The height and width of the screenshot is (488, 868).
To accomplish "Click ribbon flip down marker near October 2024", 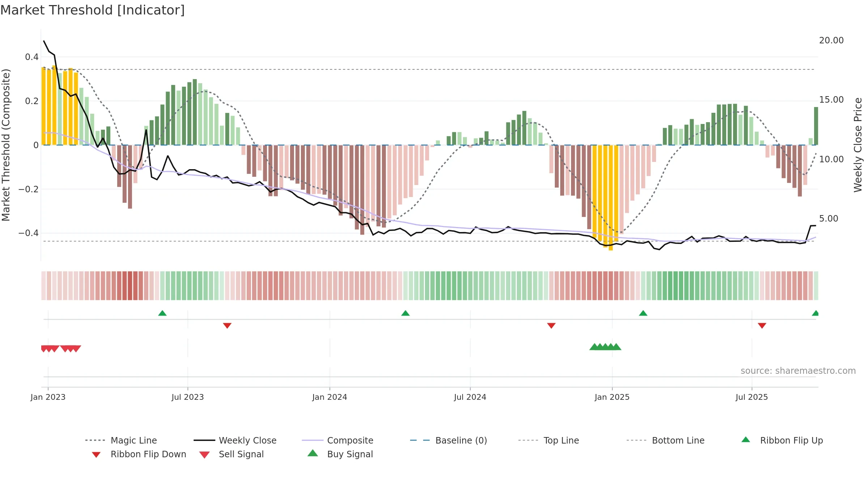I will (551, 326).
